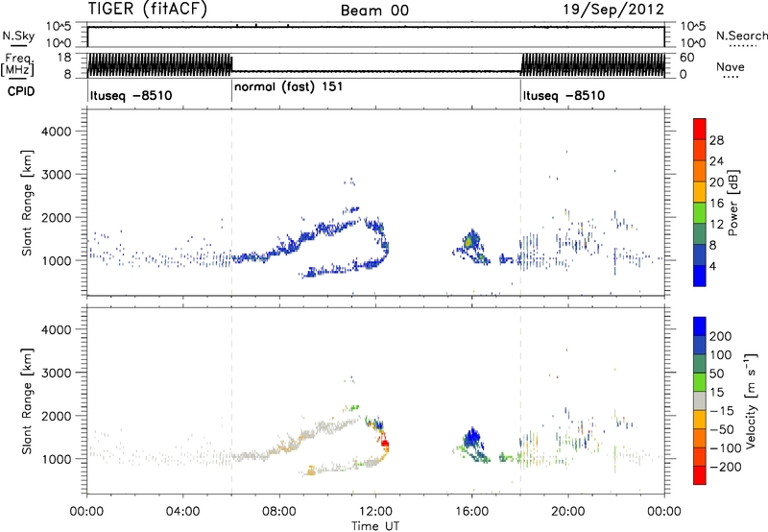The height and width of the screenshot is (532, 768).
Task: Click the "28" tick on Power colorbar
Action: pyautogui.click(x=716, y=140)
